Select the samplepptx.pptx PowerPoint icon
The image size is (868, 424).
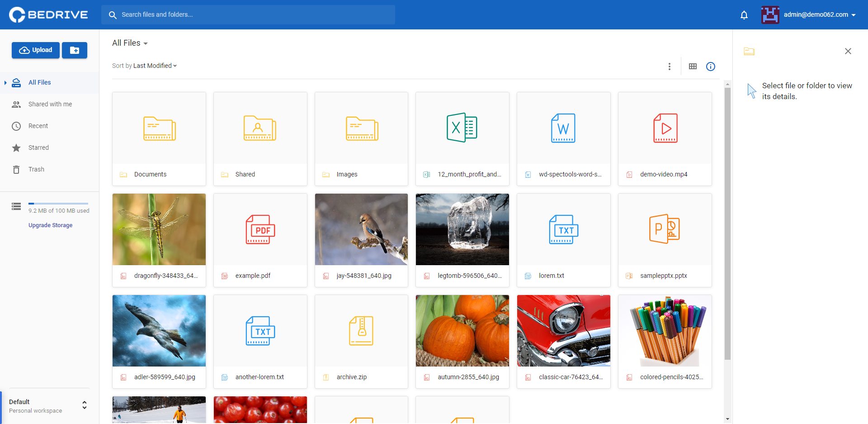[665, 229]
